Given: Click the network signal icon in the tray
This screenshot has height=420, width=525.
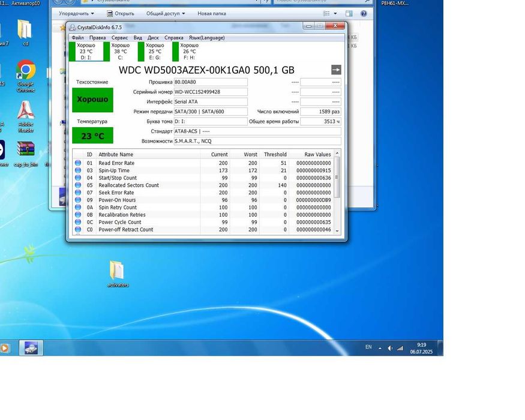Looking at the screenshot, I should pos(400,349).
